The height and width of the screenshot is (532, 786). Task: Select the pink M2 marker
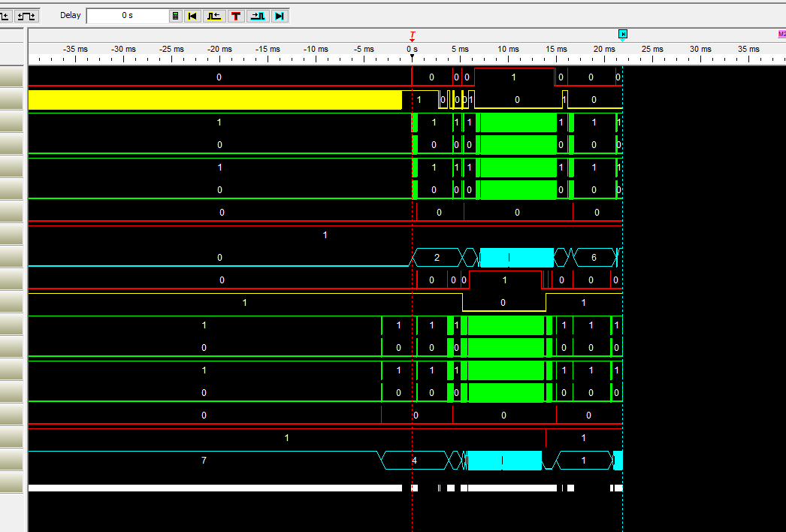point(781,34)
